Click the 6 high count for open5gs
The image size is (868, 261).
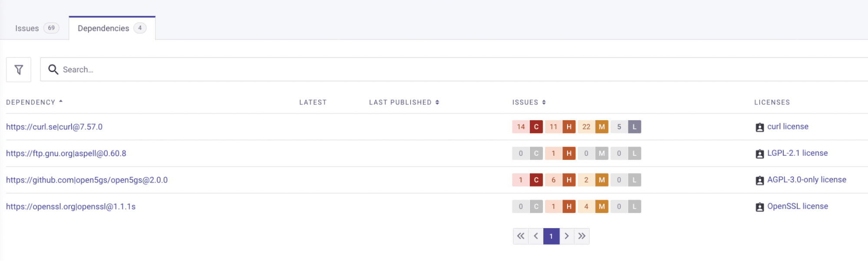tap(554, 180)
